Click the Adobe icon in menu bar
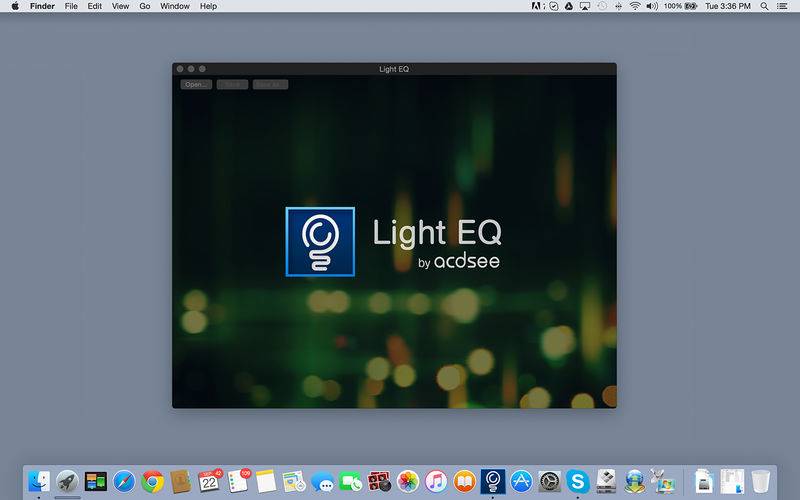Screen dimensions: 800x500 (537, 6)
